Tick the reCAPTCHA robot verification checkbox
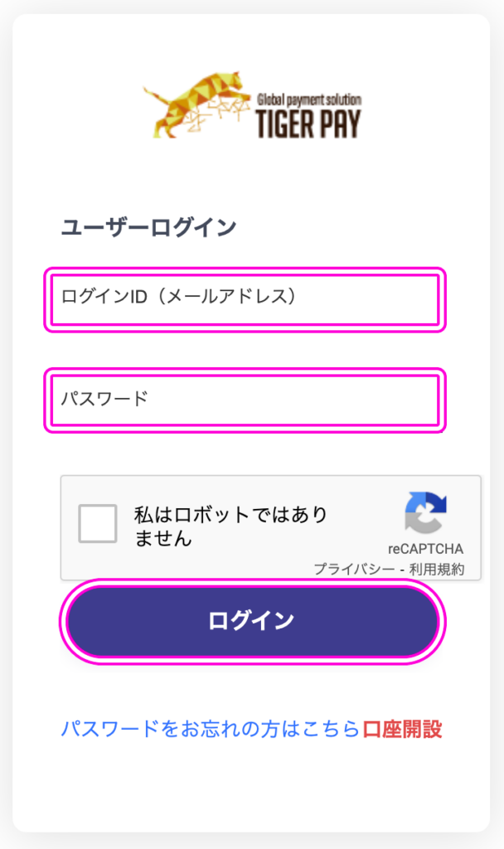Image resolution: width=504 pixels, height=849 pixels. 98,524
